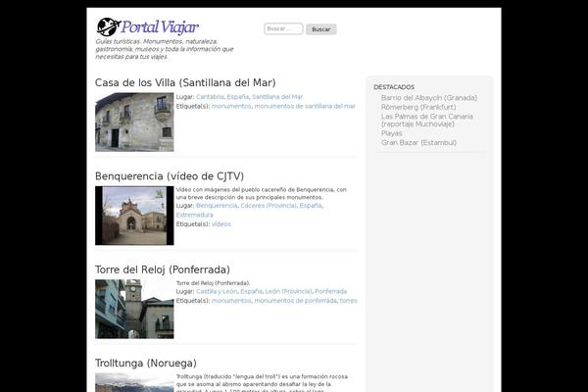Open the torres tag link
Viewport: 588px width, 392px height.
click(x=348, y=301)
